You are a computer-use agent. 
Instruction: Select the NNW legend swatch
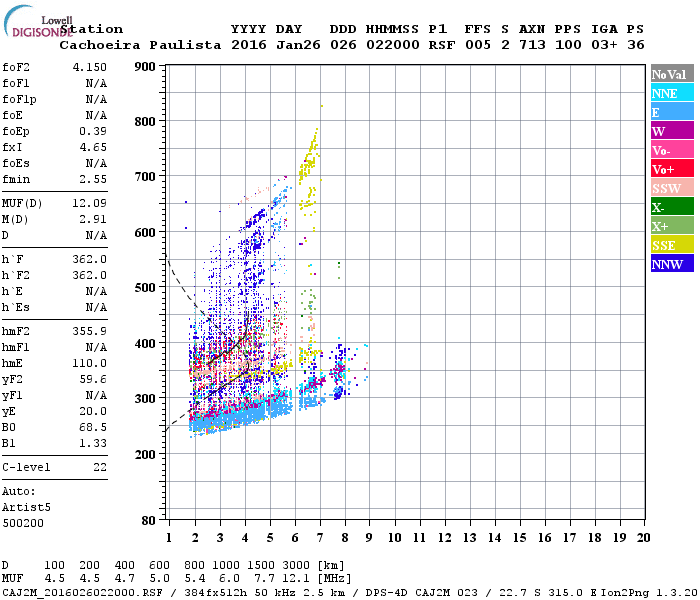(x=672, y=263)
